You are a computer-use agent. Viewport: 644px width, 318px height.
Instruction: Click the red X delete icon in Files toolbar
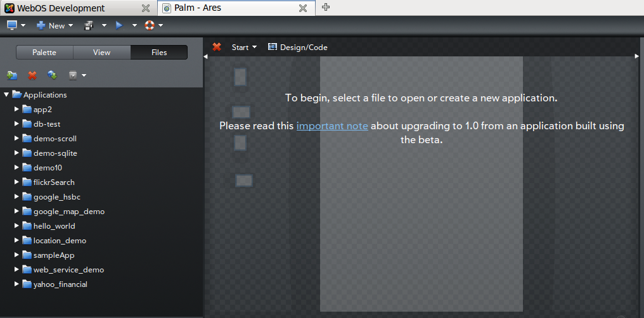[x=32, y=75]
